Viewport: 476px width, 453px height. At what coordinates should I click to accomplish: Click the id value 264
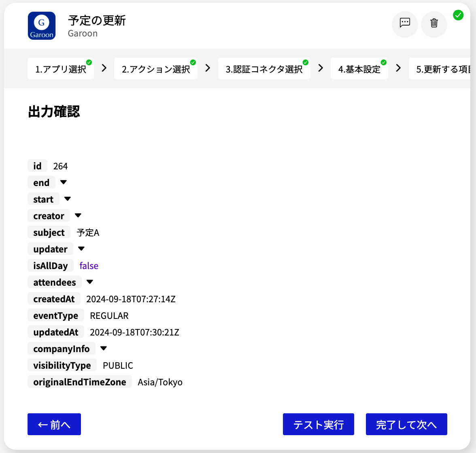pyautogui.click(x=60, y=166)
